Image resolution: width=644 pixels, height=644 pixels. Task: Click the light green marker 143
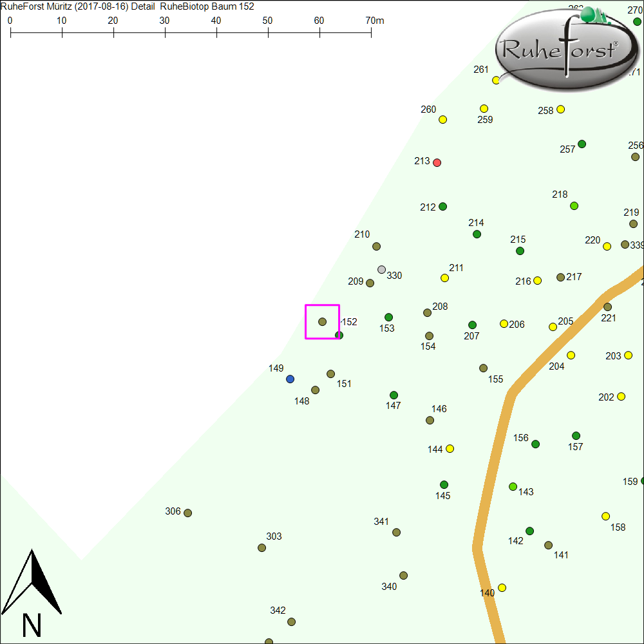(x=513, y=486)
